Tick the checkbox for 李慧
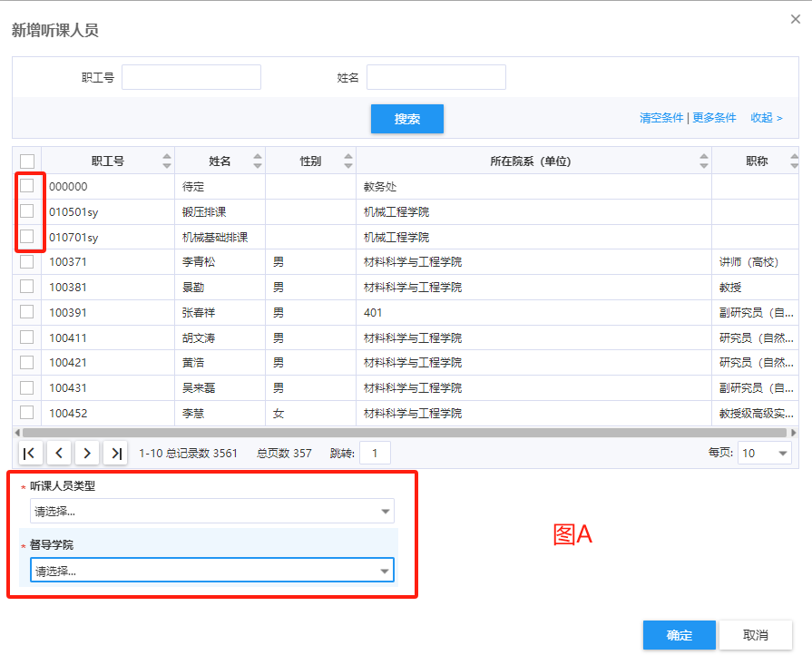 (27, 413)
